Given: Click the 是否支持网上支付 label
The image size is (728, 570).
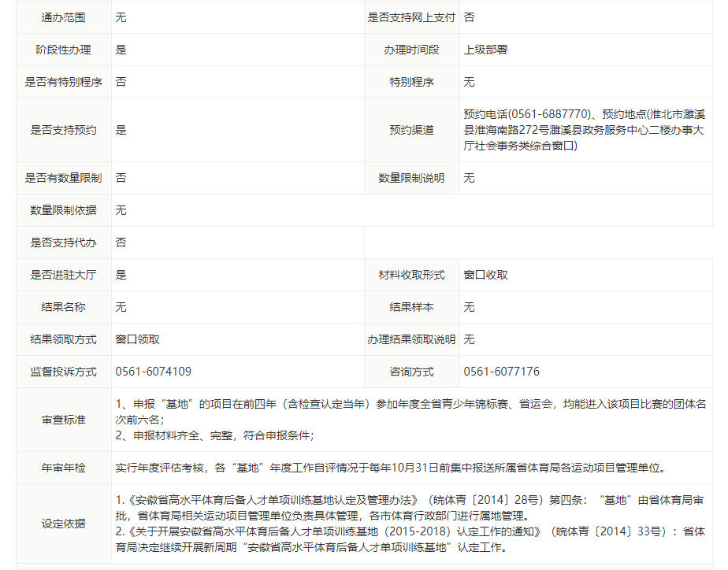Looking at the screenshot, I should point(411,17).
